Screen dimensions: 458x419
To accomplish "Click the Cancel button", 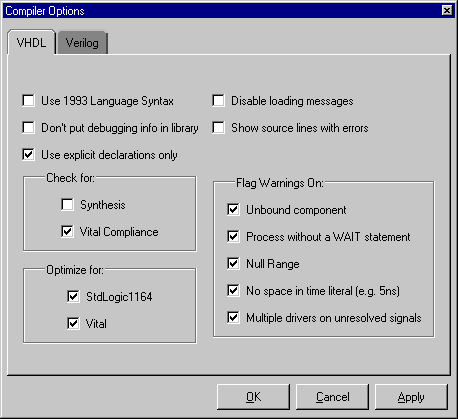I will (332, 397).
